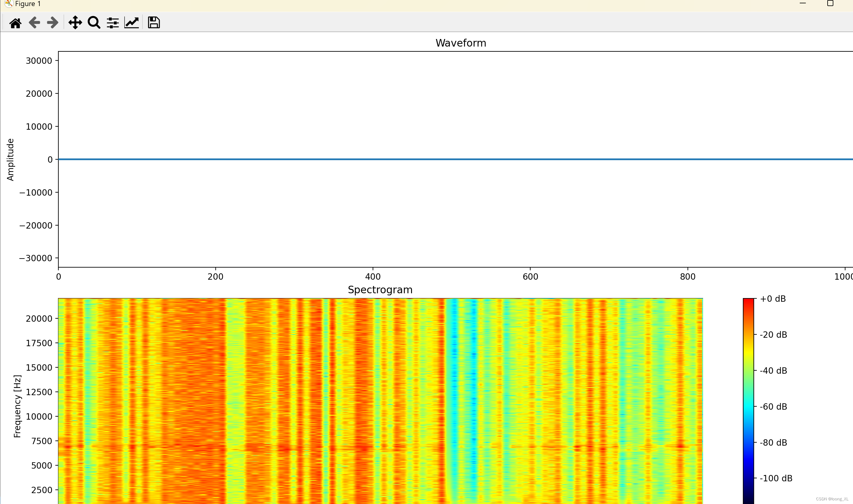Click the 30000 amplitude tick label

39,61
